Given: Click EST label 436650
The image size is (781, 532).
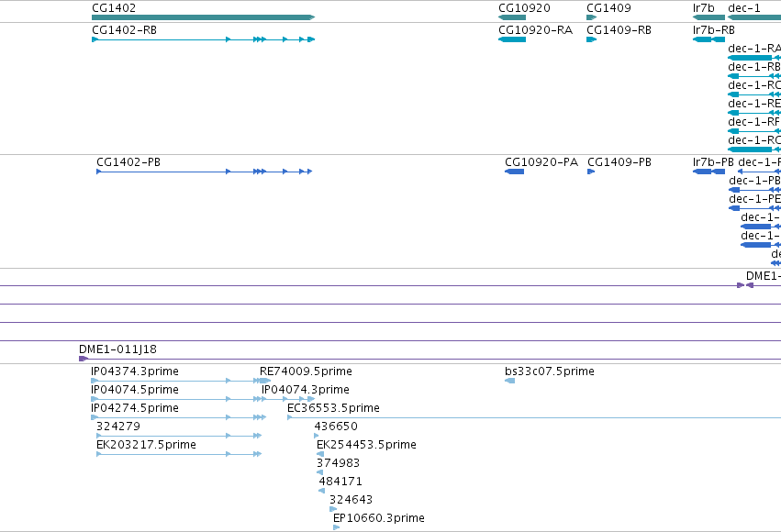Looking at the screenshot, I should (x=336, y=427).
